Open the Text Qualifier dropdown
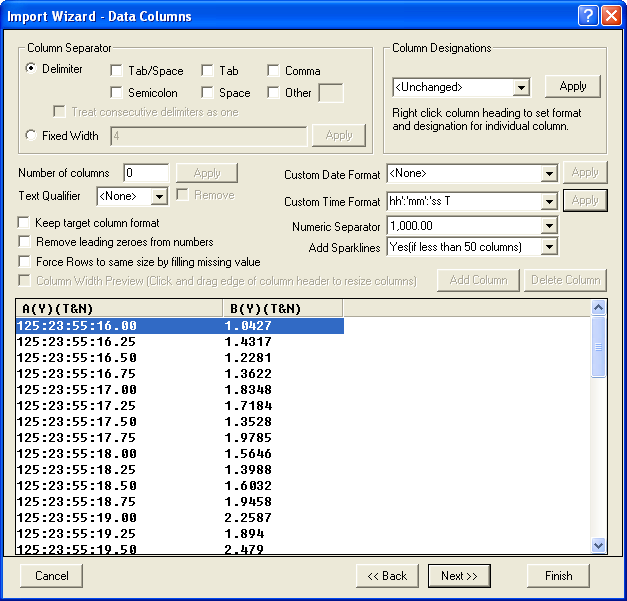This screenshot has height=601, width=627. pyautogui.click(x=159, y=196)
